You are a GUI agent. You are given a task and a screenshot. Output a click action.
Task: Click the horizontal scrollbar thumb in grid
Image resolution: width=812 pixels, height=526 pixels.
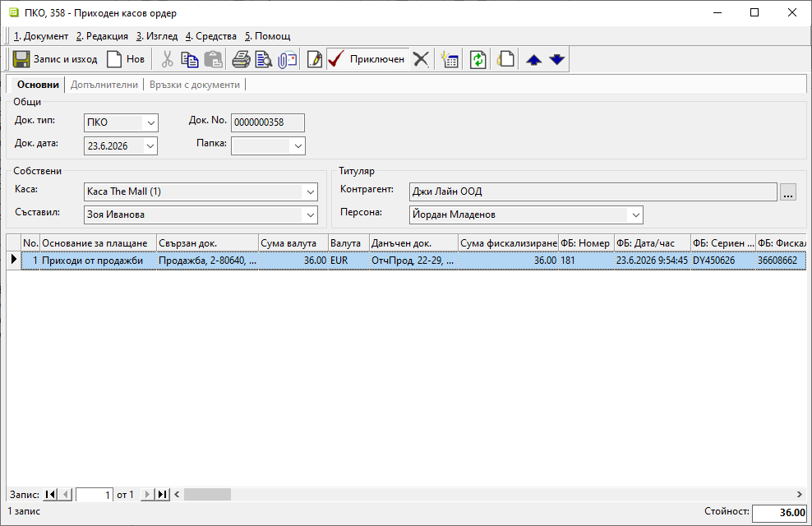(207, 495)
